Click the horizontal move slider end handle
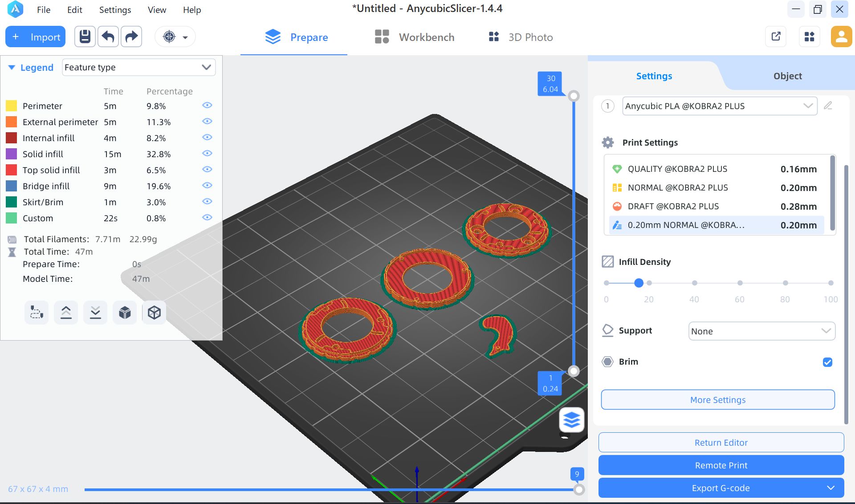This screenshot has height=504, width=855. tap(579, 490)
